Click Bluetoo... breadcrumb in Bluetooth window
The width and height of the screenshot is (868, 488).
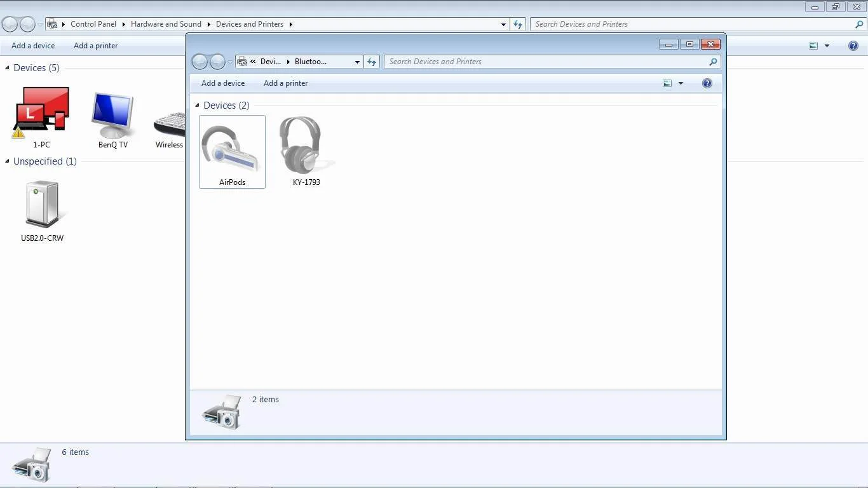[311, 62]
